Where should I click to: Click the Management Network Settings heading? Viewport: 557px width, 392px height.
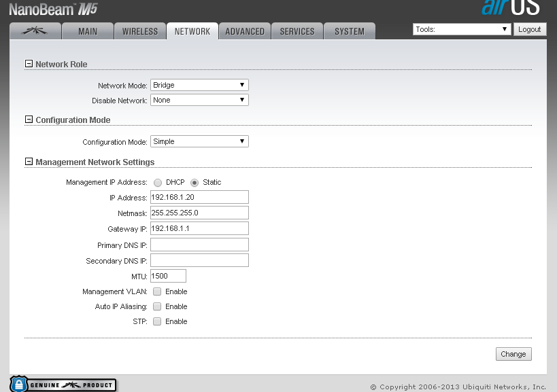click(95, 162)
